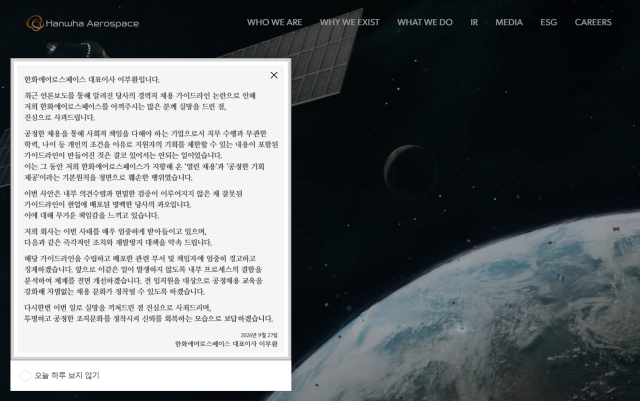Click the greeting line '한화에어로스페이스 대표이사 이부환입니다.'
The width and height of the screenshot is (640, 401).
pyautogui.click(x=92, y=79)
